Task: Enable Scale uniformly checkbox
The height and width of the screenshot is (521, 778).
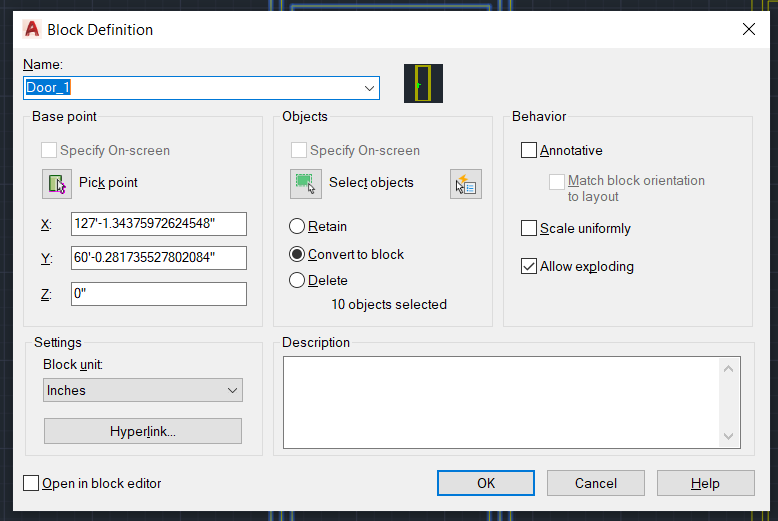Action: 529,228
